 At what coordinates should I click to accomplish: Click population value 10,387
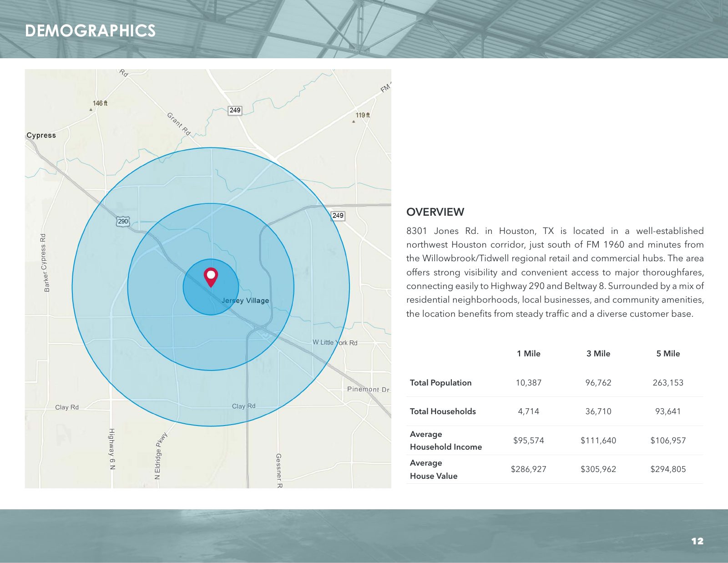[529, 383]
